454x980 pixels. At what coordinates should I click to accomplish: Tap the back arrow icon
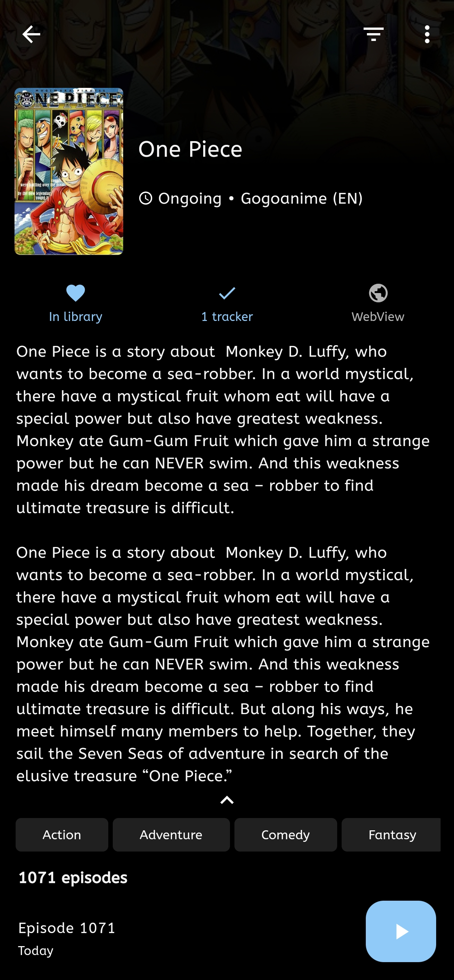tap(31, 35)
